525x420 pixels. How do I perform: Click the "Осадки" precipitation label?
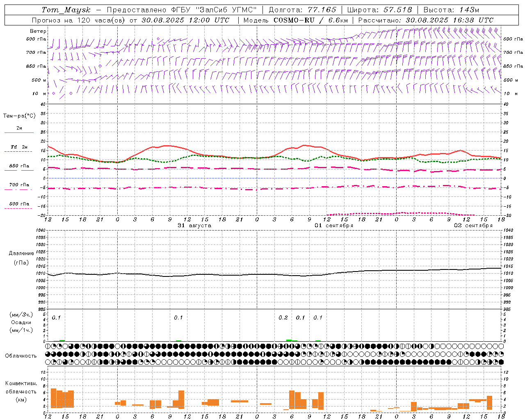(21, 322)
